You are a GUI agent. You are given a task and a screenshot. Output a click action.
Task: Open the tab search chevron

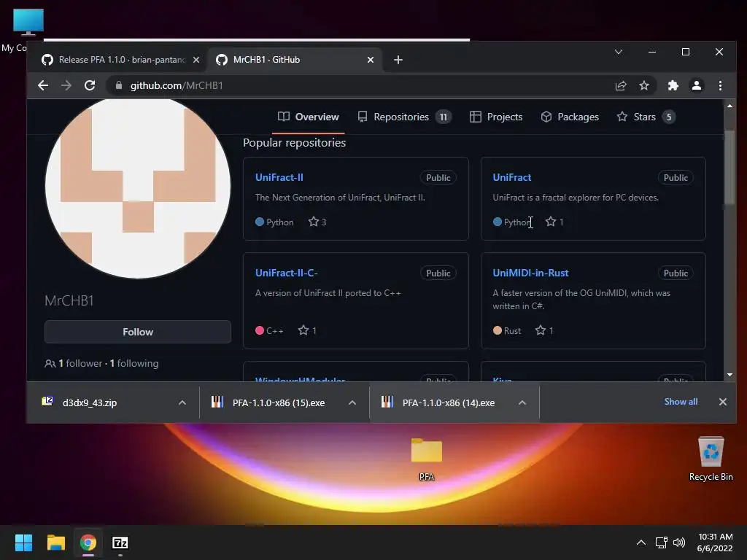tap(619, 52)
